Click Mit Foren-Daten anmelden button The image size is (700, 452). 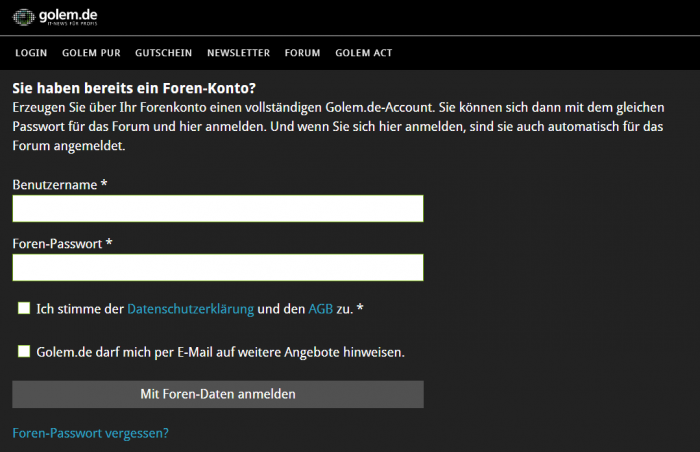click(218, 394)
